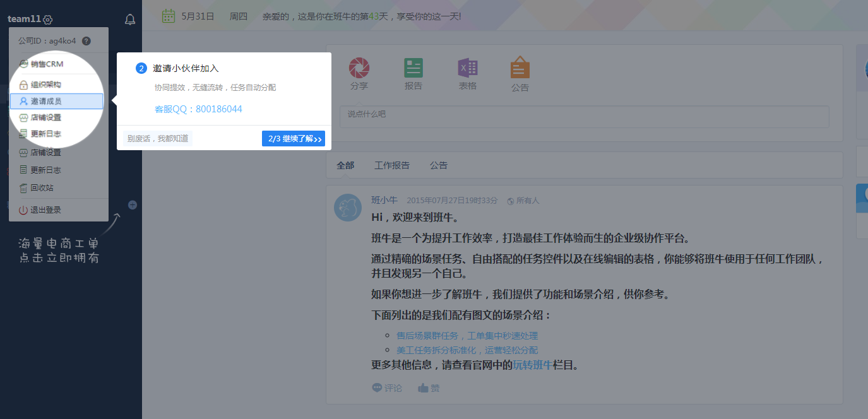Choose 退出登录 to log out
The height and width of the screenshot is (419, 868).
(45, 209)
